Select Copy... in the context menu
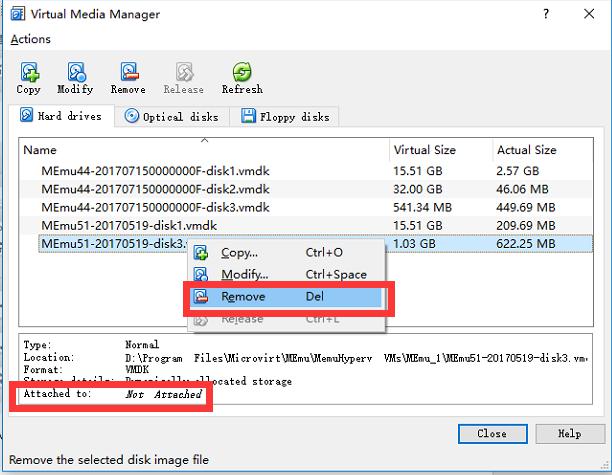 (x=239, y=253)
